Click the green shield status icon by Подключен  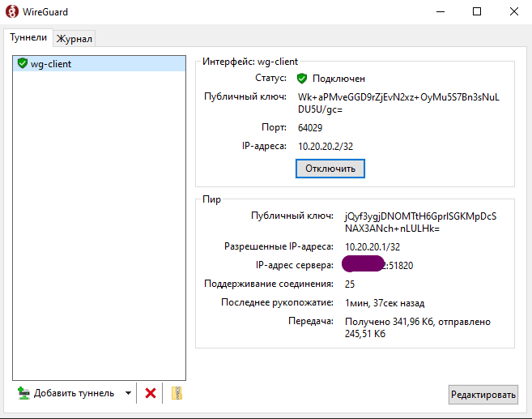pyautogui.click(x=301, y=79)
